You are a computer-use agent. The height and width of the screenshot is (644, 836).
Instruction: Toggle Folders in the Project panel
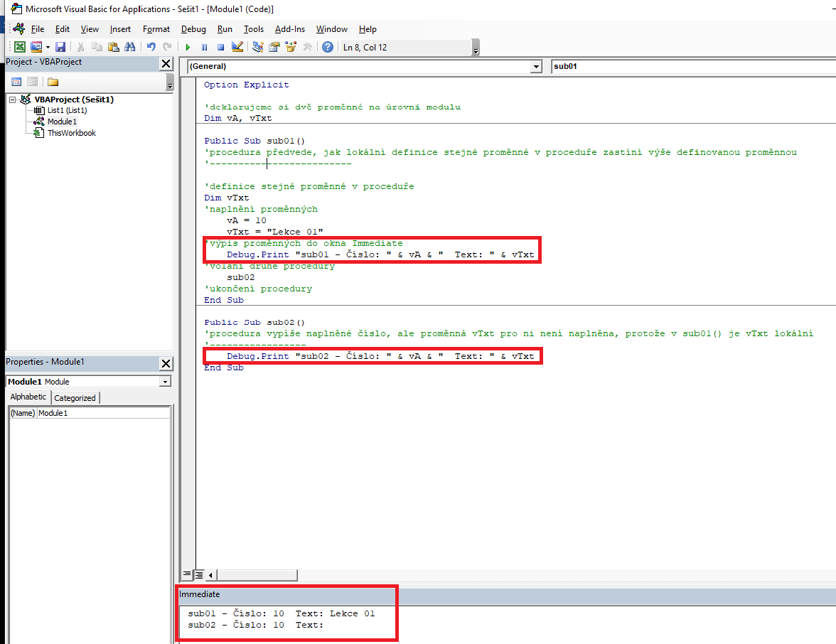[53, 82]
